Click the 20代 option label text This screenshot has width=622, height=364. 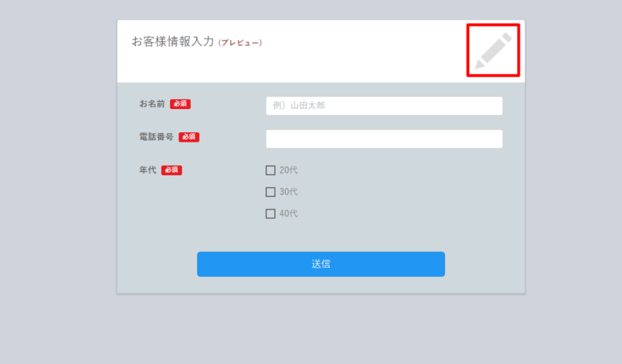point(289,170)
